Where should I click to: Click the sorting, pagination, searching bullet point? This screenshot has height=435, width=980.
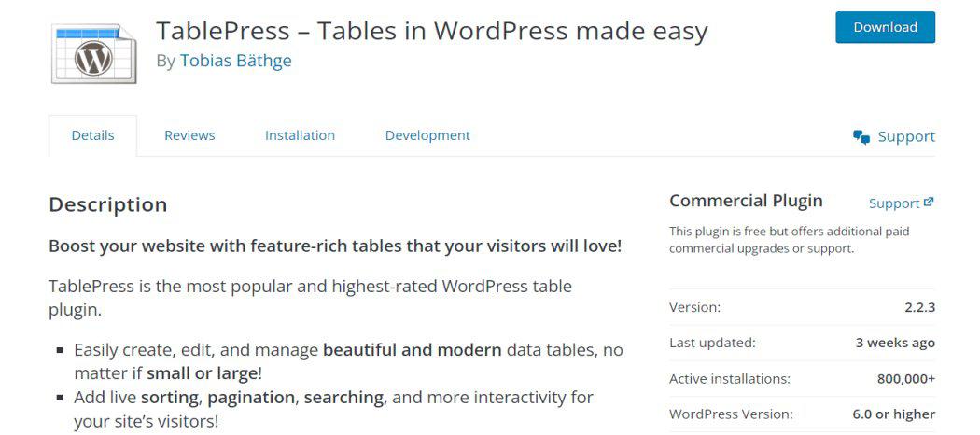click(333, 408)
